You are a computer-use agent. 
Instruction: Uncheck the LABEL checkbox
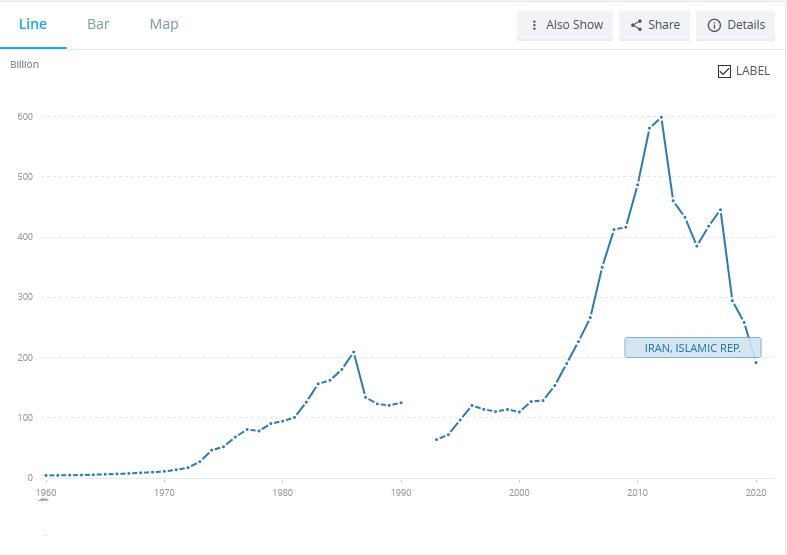[725, 71]
